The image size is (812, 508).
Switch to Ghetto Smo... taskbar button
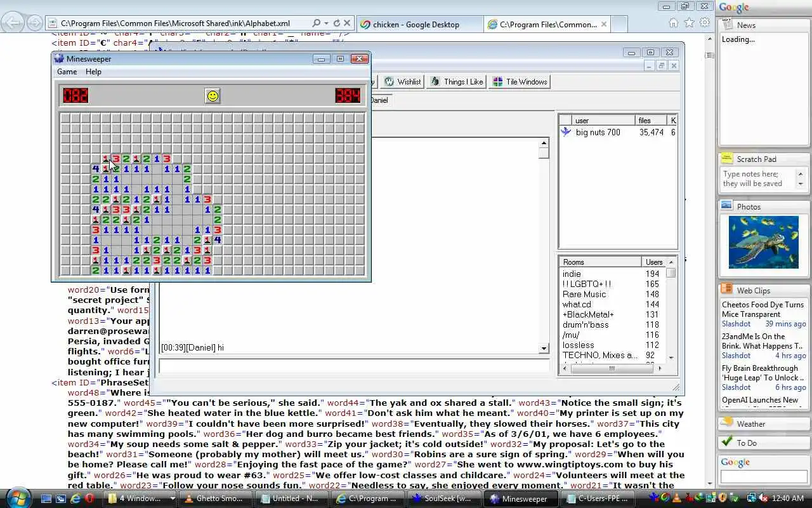pyautogui.click(x=214, y=498)
